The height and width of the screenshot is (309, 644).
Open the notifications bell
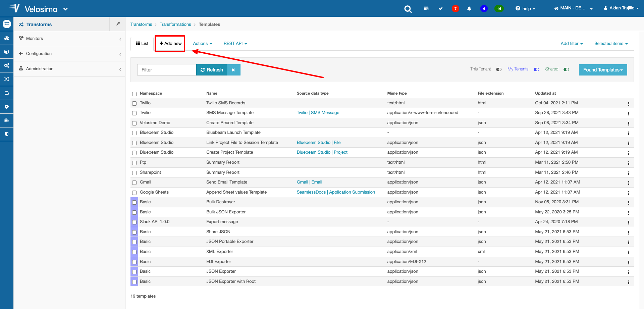tap(469, 9)
